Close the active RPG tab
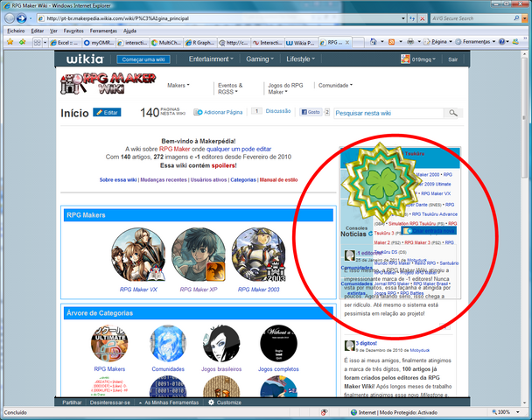532x420 pixels. click(x=347, y=42)
